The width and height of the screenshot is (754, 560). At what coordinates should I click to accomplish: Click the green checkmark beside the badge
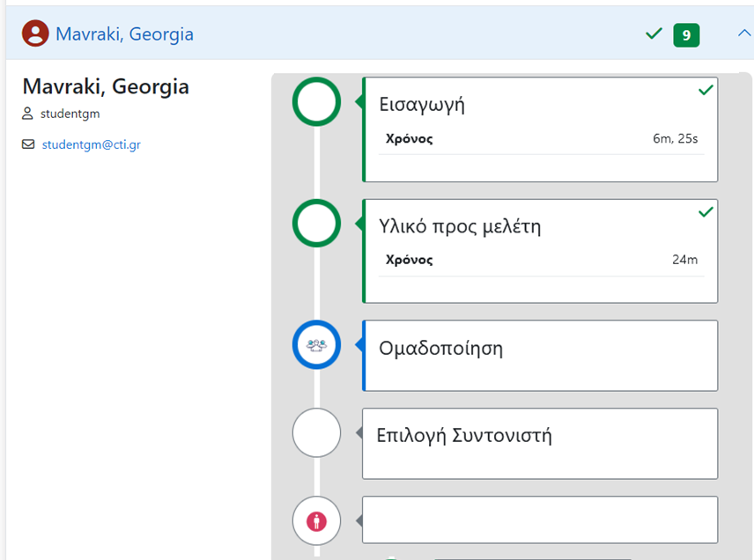[x=654, y=33]
